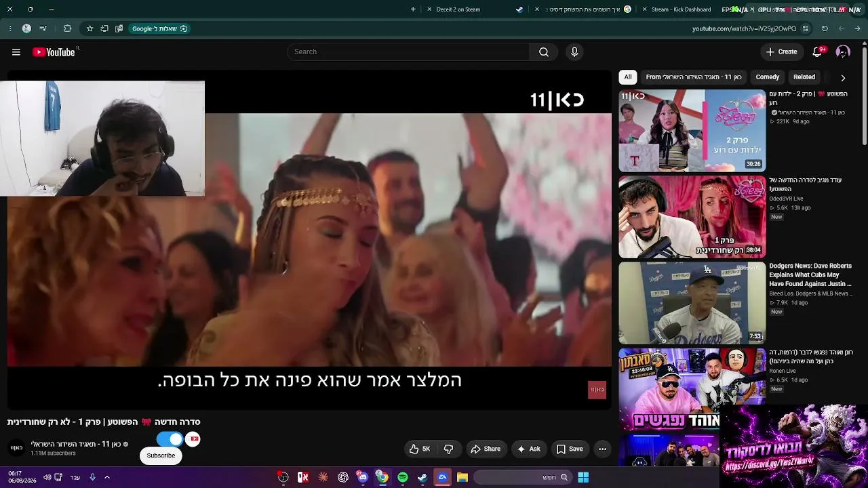
Task: Open the OdedSVR Live channel link
Action: [x=786, y=199]
